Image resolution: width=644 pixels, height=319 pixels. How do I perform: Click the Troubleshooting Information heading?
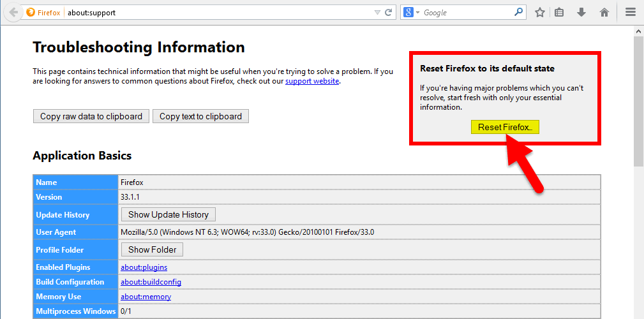coord(139,47)
